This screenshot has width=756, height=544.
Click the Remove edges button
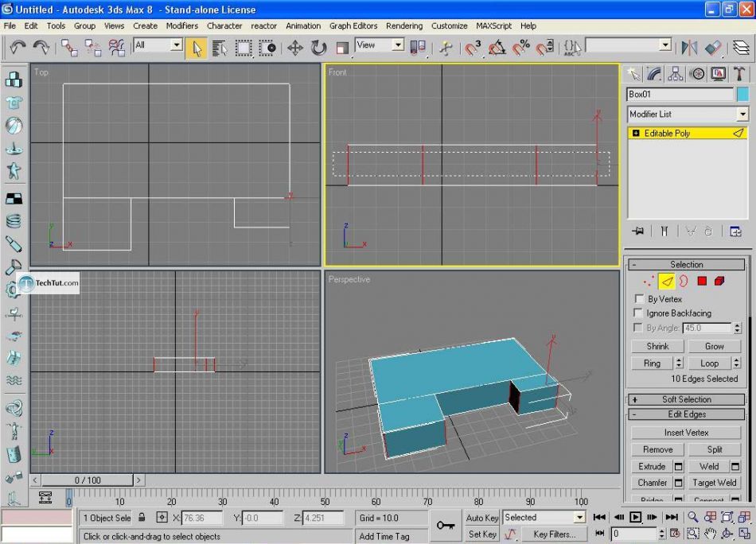tap(657, 449)
